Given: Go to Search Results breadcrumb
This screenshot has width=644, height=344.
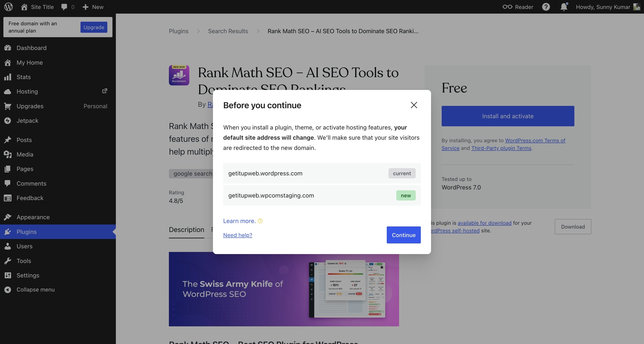Looking at the screenshot, I should [x=228, y=31].
